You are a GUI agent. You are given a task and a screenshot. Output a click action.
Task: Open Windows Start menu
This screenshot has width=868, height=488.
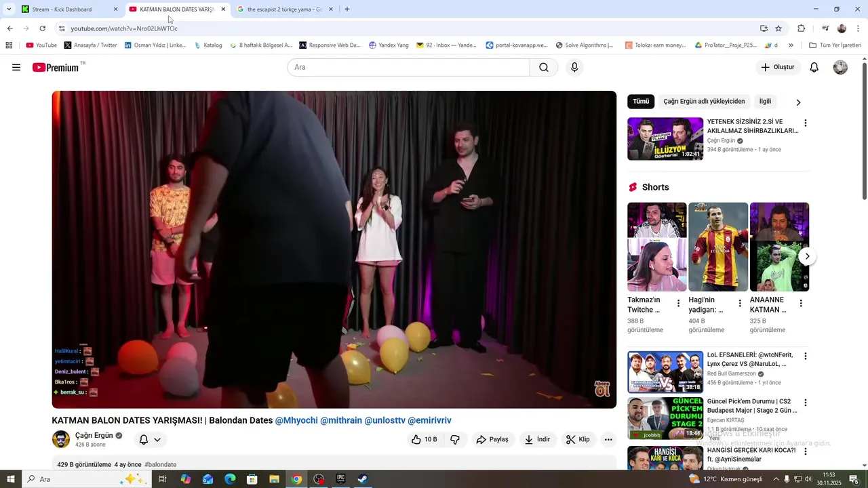[11, 479]
